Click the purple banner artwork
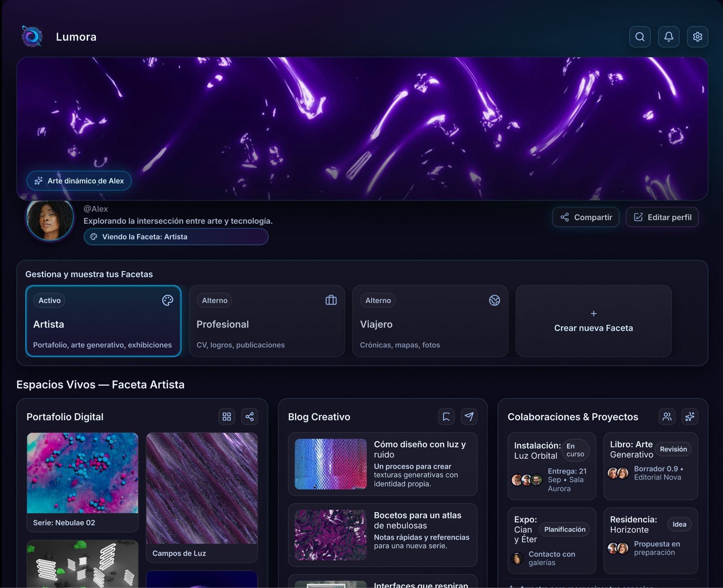 click(x=362, y=128)
